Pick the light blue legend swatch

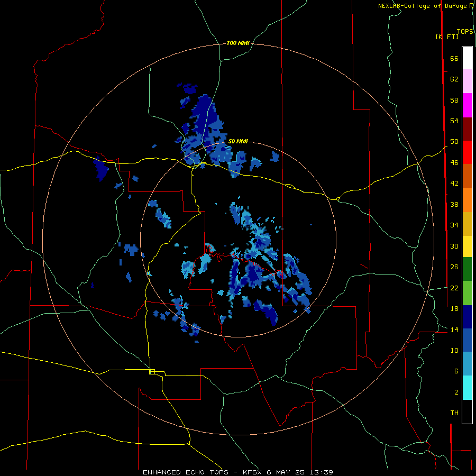pos(467,364)
